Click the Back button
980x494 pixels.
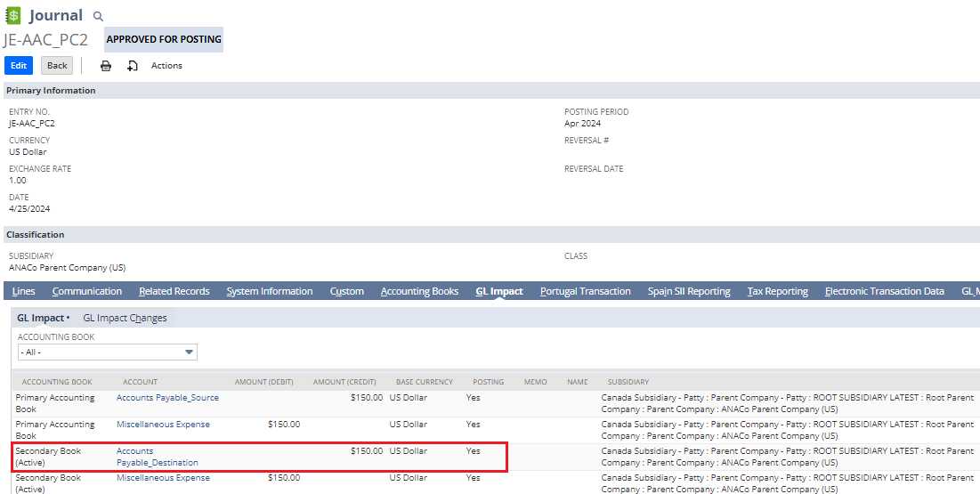(x=57, y=66)
